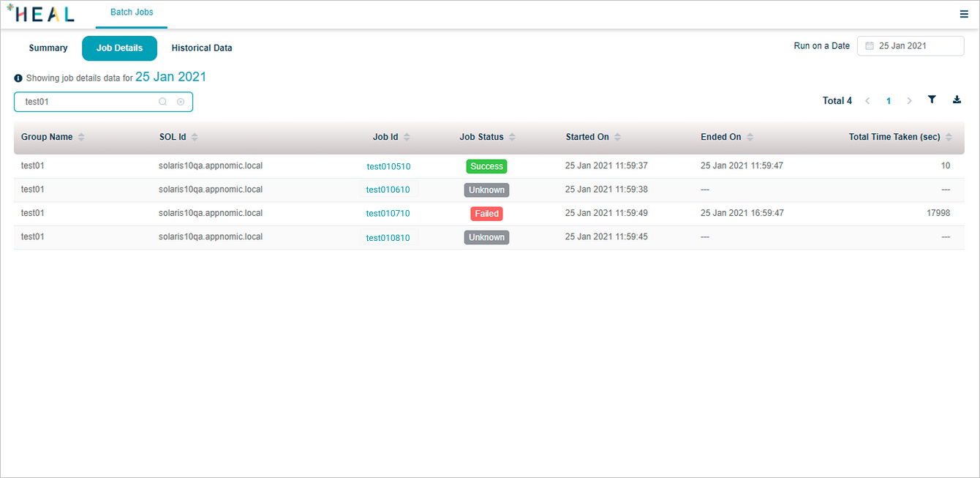Switch to the Historical Data tab

click(202, 48)
